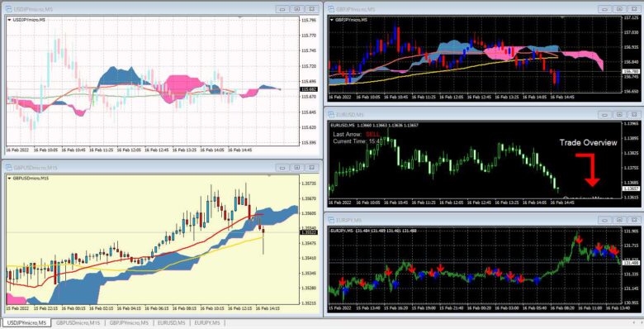Open the EURJPY,M5 tab
644x329 pixels.
coord(207,323)
